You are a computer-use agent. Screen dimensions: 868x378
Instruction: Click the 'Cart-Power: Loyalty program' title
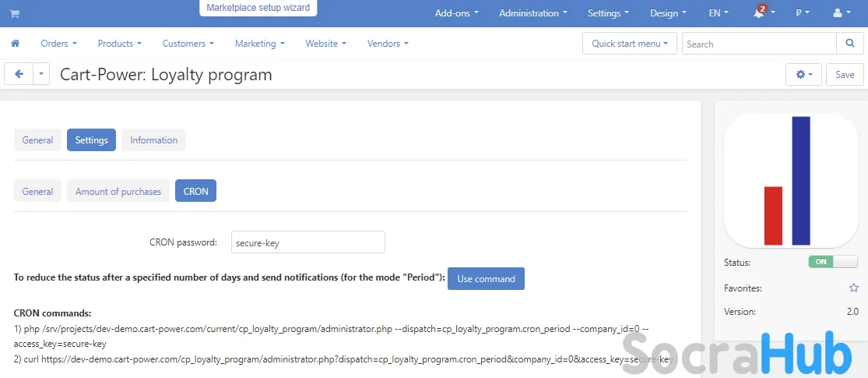(166, 74)
